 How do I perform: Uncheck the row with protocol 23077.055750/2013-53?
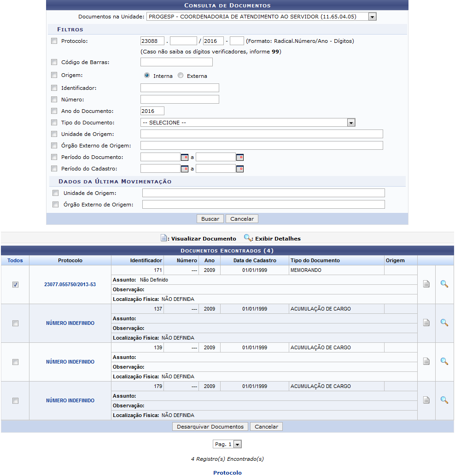(16, 284)
